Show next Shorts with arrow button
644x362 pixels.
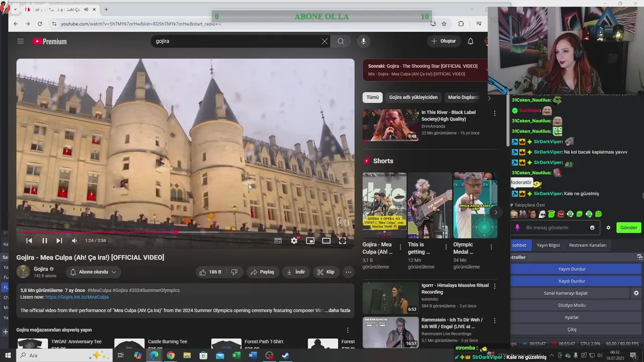(x=496, y=212)
